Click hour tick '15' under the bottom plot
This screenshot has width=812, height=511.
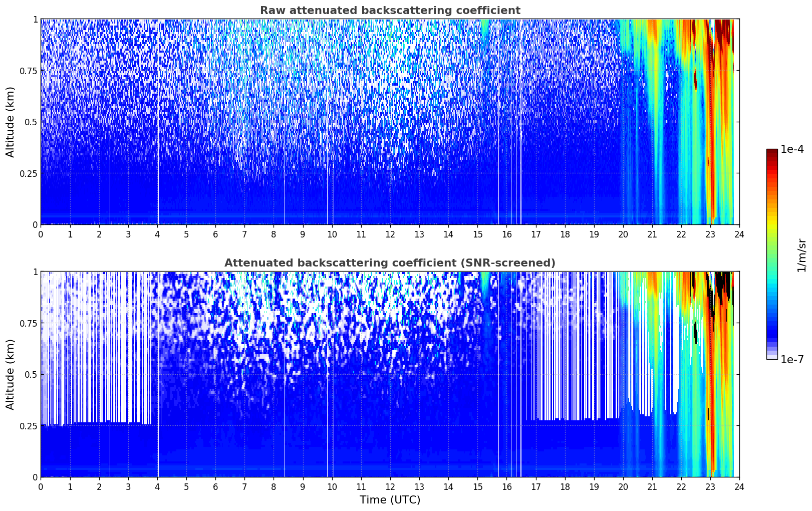477,486
